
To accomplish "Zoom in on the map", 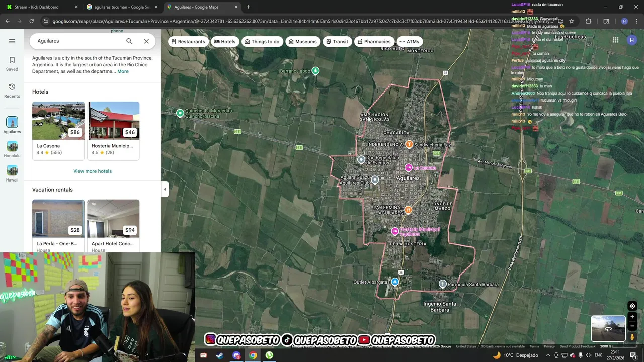I will tap(632, 317).
